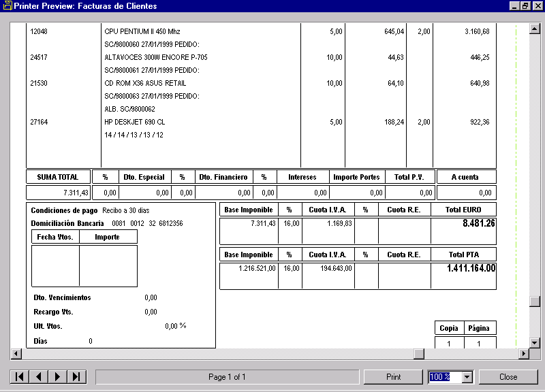Click the 100 % zoom input field

[444, 376]
